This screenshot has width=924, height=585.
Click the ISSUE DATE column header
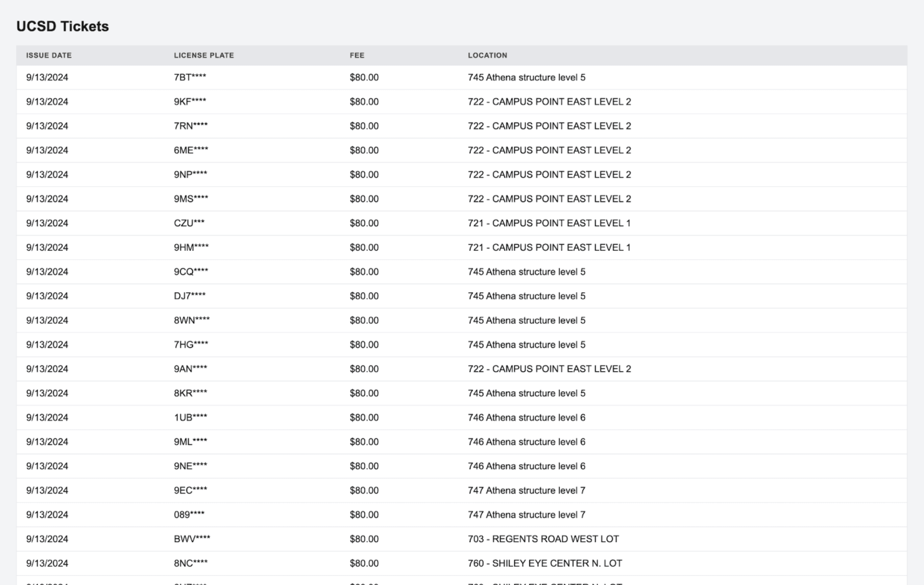click(49, 55)
